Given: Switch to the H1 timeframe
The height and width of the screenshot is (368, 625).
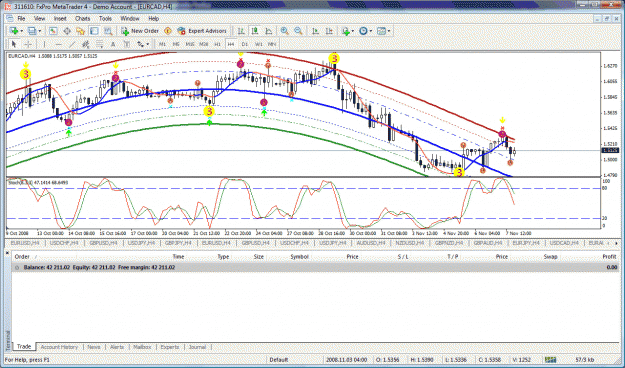Looking at the screenshot, I should tap(217, 44).
